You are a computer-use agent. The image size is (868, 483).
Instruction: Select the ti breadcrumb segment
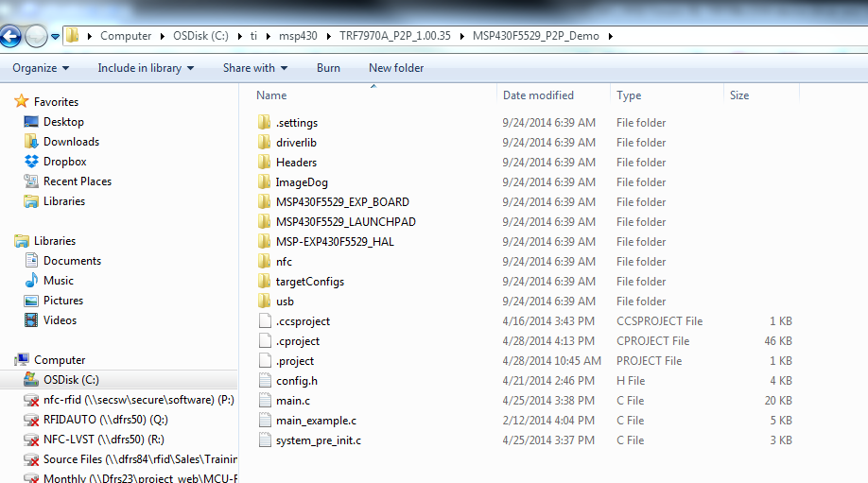(x=253, y=36)
